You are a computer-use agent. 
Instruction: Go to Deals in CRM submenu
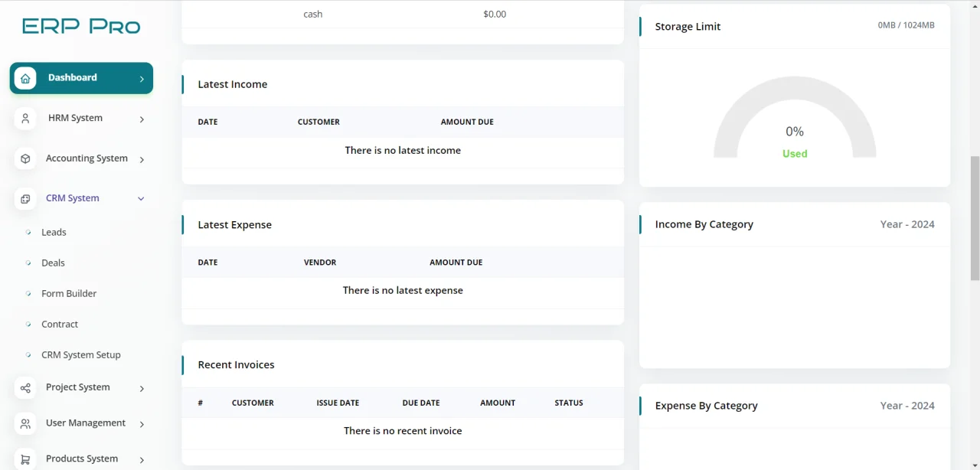pos(53,263)
